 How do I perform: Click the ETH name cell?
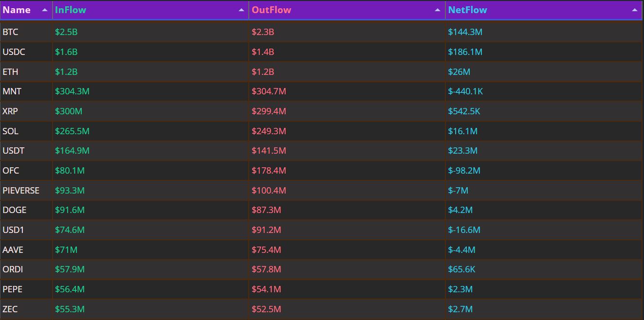(11, 72)
